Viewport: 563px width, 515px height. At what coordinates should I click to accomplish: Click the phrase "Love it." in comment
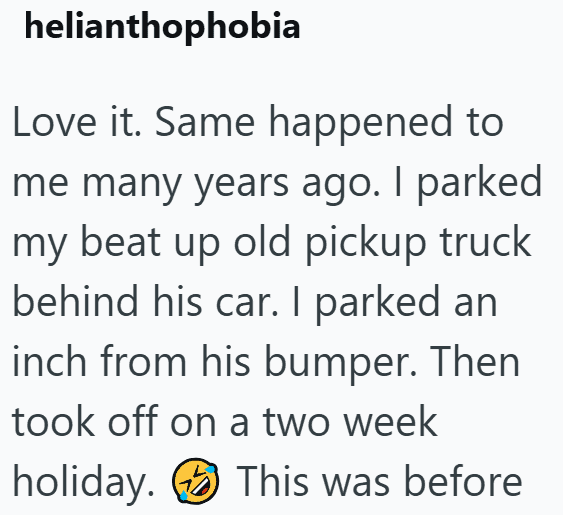pos(77,121)
